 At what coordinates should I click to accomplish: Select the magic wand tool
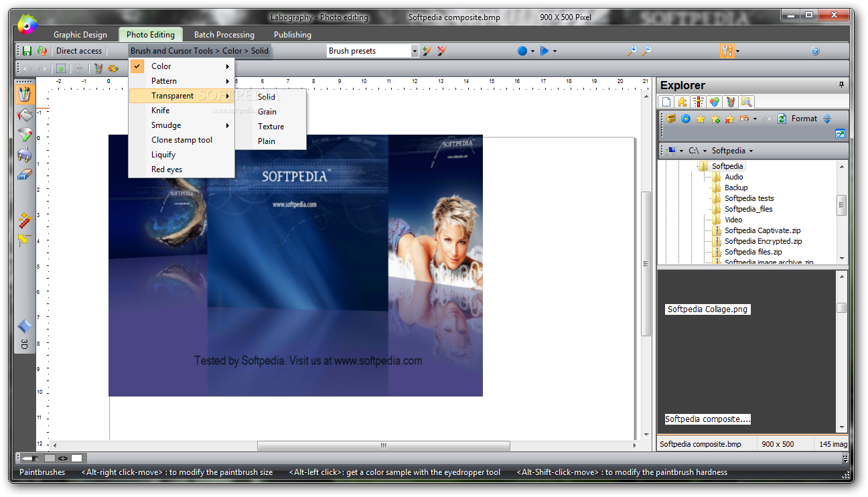(x=25, y=220)
